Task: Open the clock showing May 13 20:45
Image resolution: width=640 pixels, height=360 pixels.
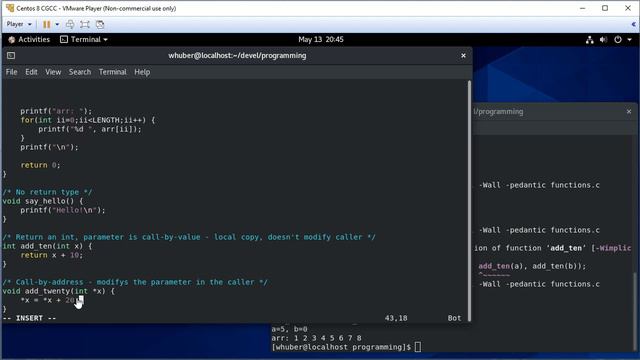Action: (x=321, y=40)
